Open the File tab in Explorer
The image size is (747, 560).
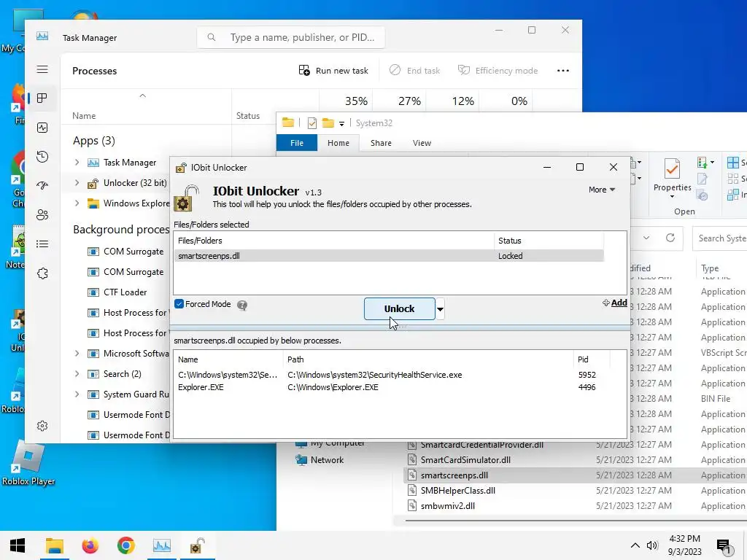tap(297, 143)
